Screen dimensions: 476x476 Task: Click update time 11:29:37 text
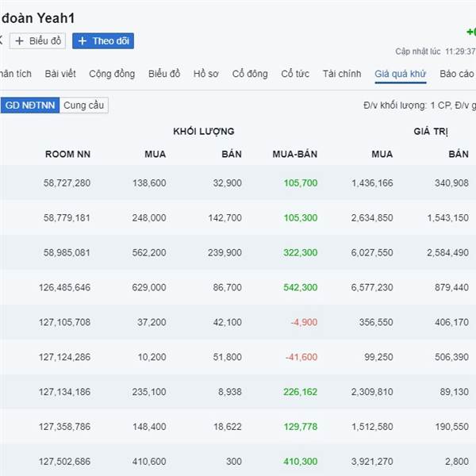click(x=460, y=52)
